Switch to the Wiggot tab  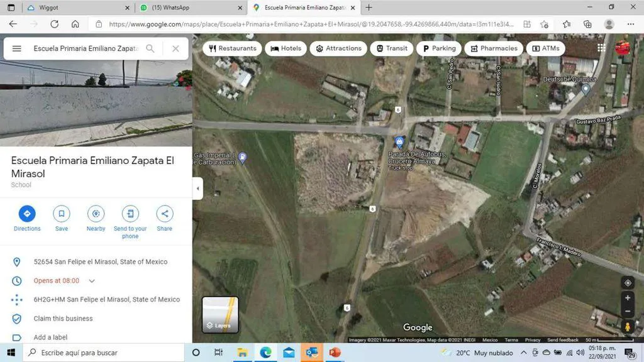(x=78, y=8)
